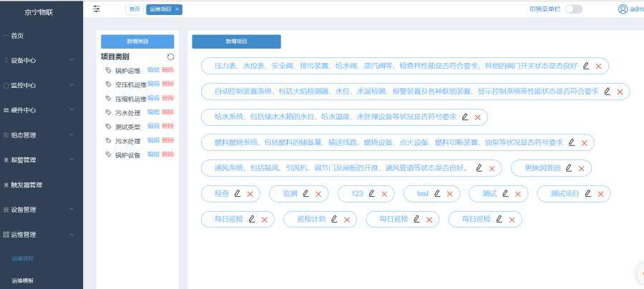Click the 新增类别 button

point(137,41)
